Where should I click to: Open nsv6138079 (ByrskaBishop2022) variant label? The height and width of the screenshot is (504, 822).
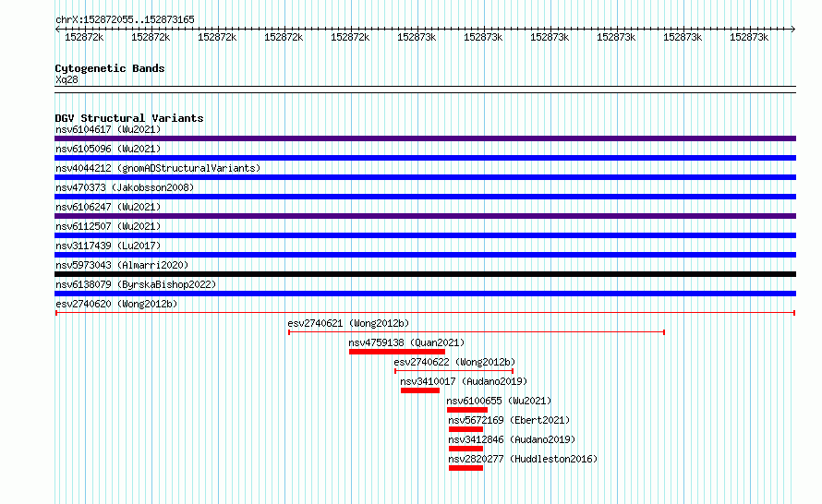click(136, 284)
